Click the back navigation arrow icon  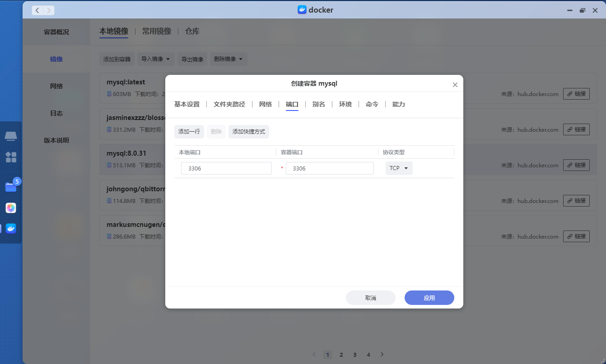[37, 10]
